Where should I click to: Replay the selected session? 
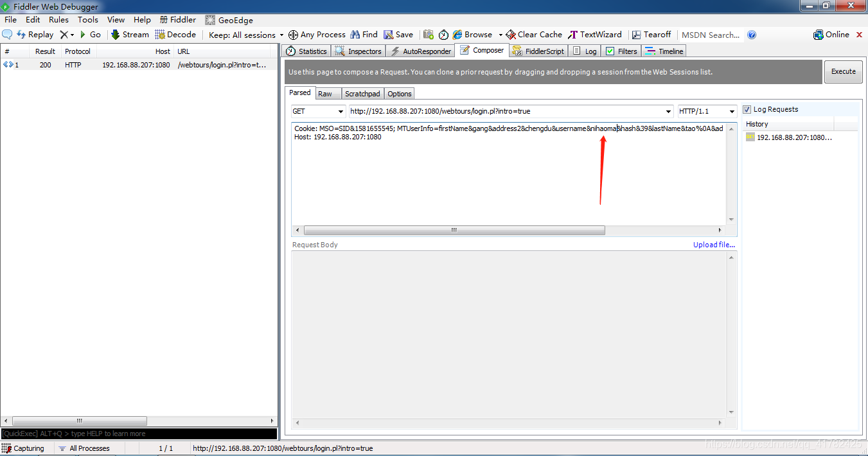35,35
